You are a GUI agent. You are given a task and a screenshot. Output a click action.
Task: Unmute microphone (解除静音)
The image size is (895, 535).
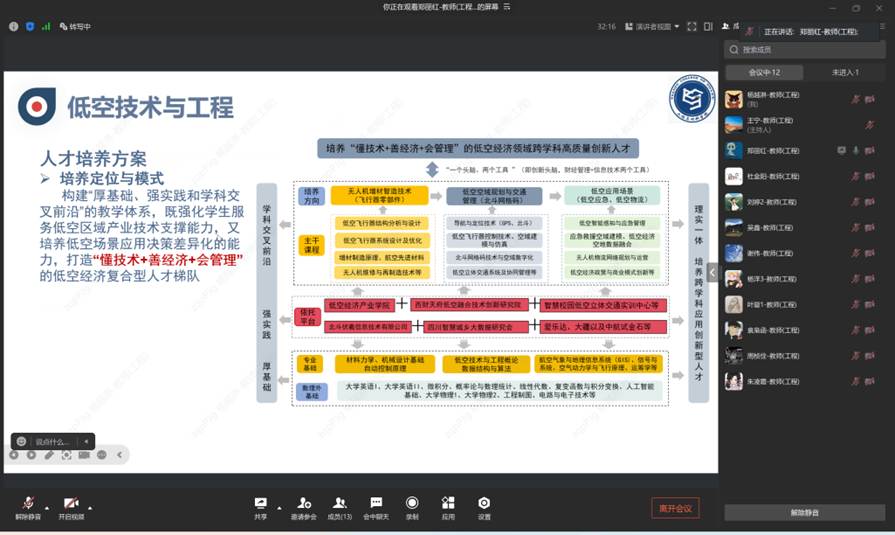(x=27, y=507)
